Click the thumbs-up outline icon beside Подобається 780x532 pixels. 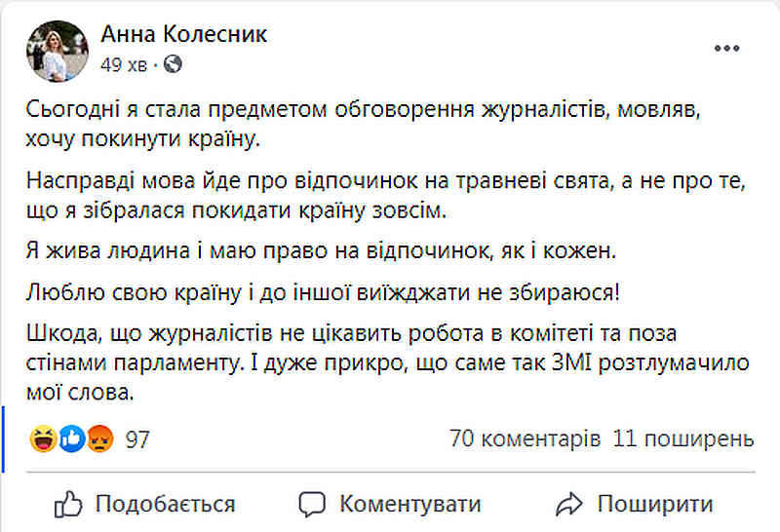pos(68,505)
